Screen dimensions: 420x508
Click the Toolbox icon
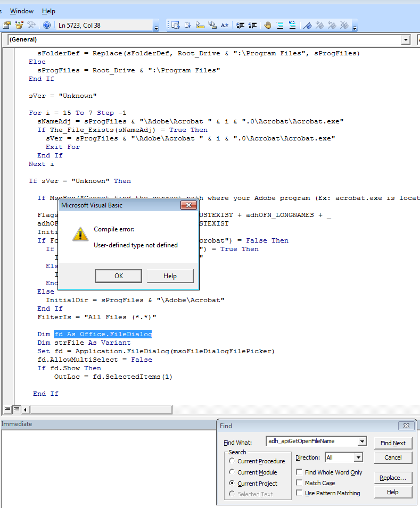click(x=31, y=25)
